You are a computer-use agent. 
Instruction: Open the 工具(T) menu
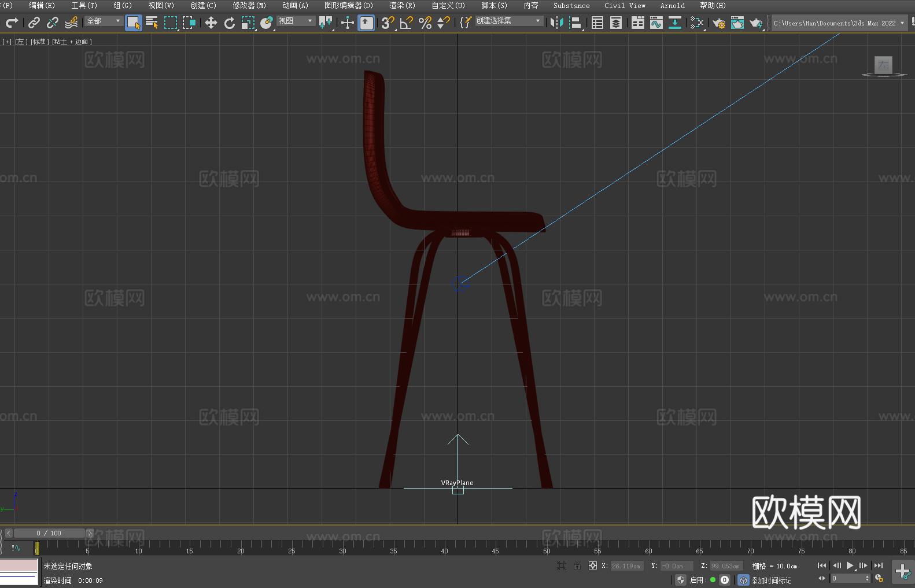[84, 5]
